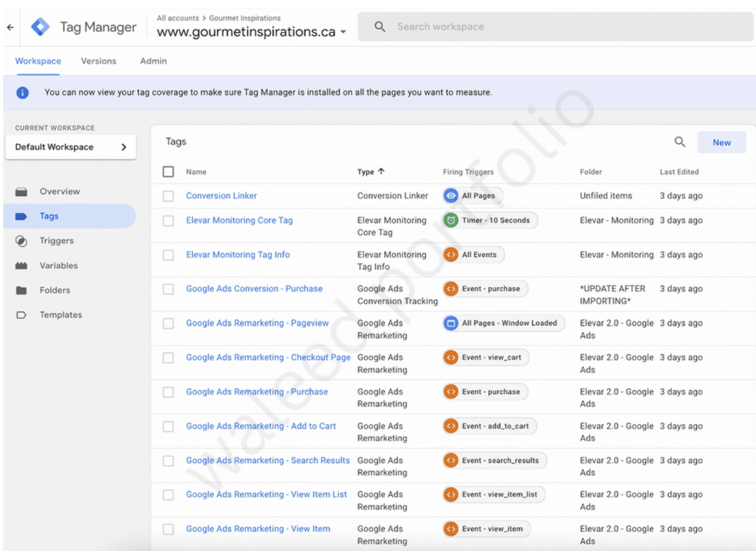756x551 pixels.
Task: Click the Event - search_results trigger icon
Action: 451,461
